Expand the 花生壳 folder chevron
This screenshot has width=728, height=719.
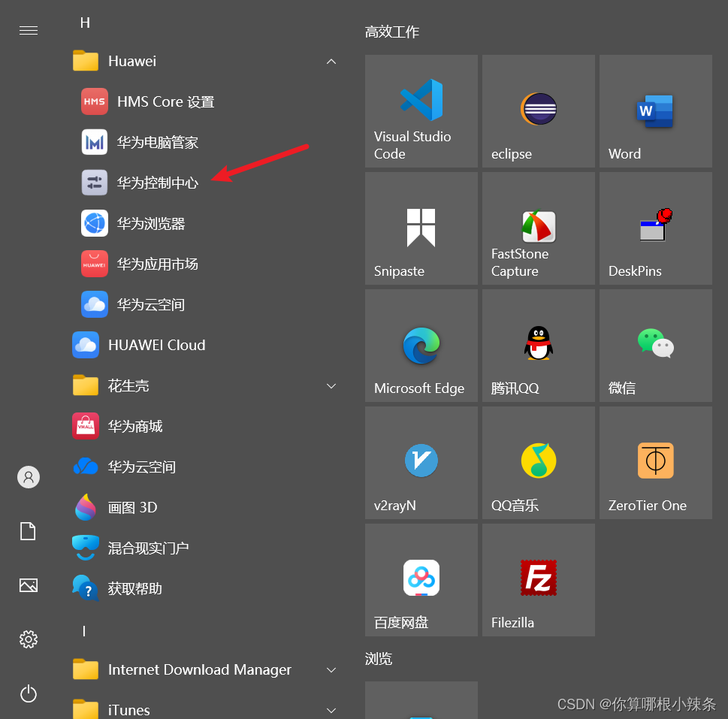click(x=331, y=386)
